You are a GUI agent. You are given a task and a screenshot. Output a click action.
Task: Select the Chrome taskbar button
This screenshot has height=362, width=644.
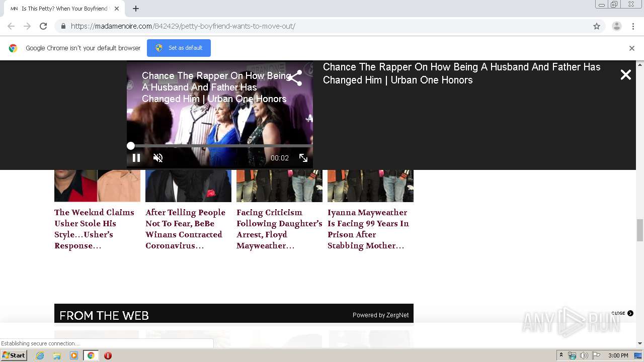[x=91, y=355]
